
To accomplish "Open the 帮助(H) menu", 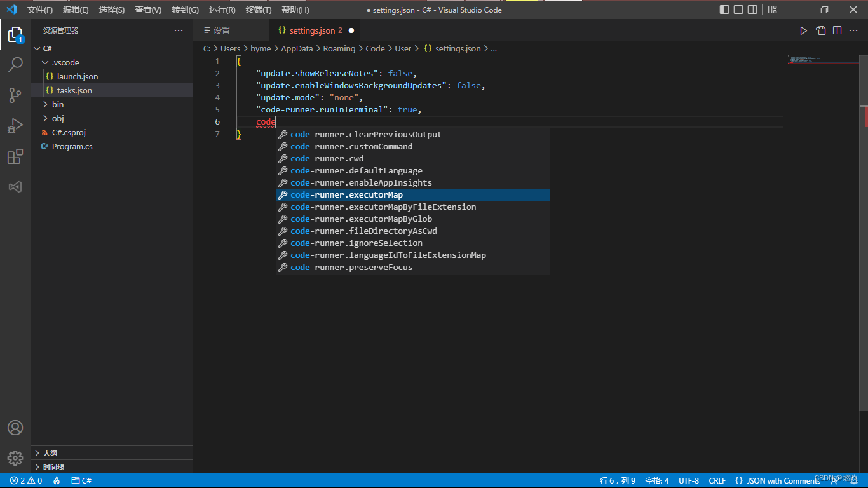I will click(295, 10).
